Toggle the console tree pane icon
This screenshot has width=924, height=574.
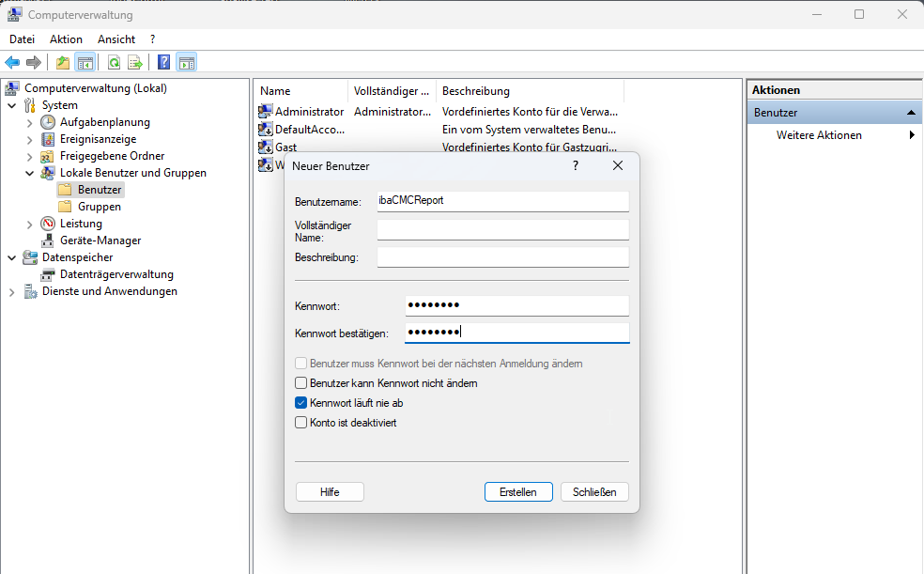point(85,62)
